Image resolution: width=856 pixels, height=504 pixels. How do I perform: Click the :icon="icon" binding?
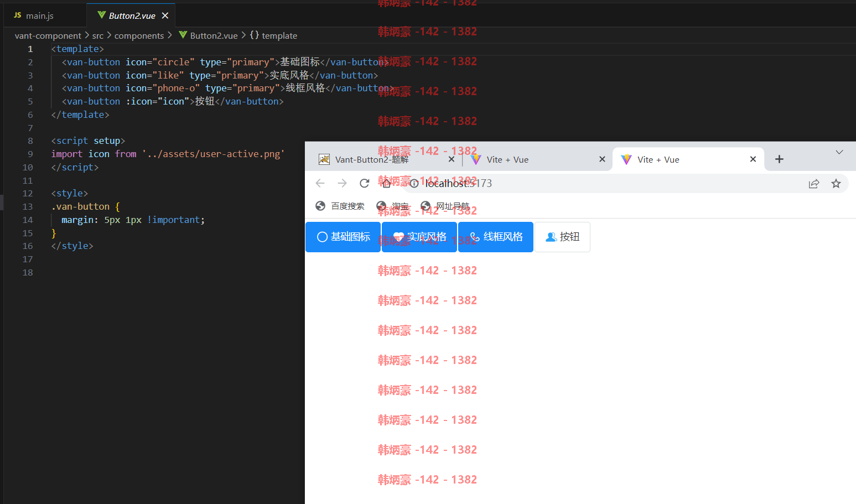pos(157,101)
